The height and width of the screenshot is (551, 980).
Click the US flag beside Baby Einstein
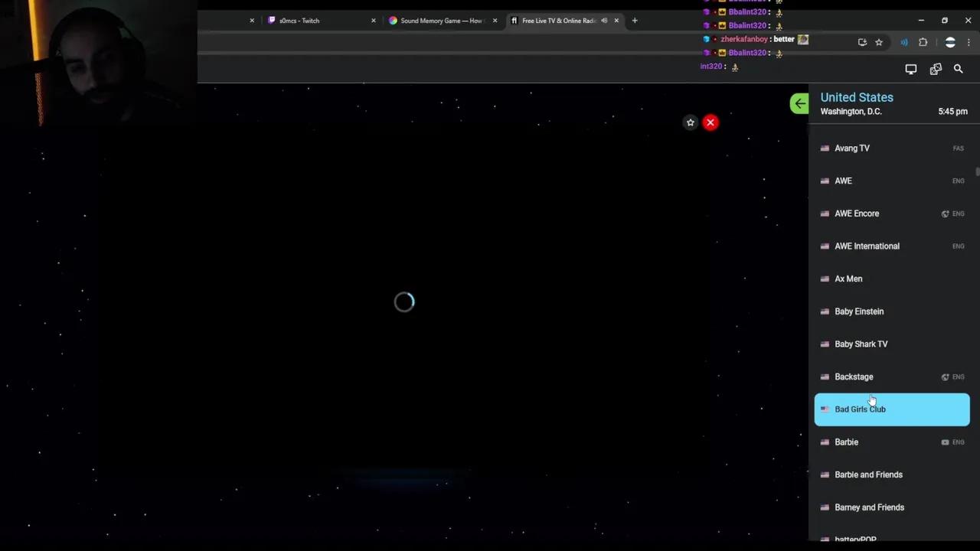825,311
